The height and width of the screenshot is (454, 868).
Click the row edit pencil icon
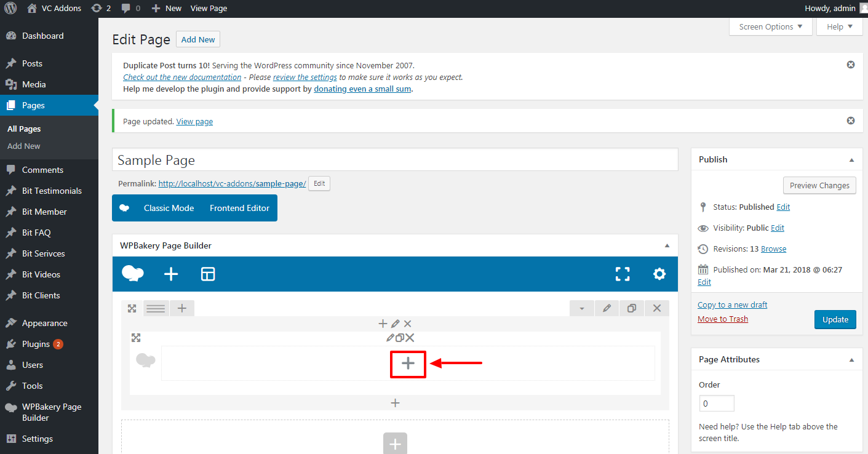coord(607,308)
